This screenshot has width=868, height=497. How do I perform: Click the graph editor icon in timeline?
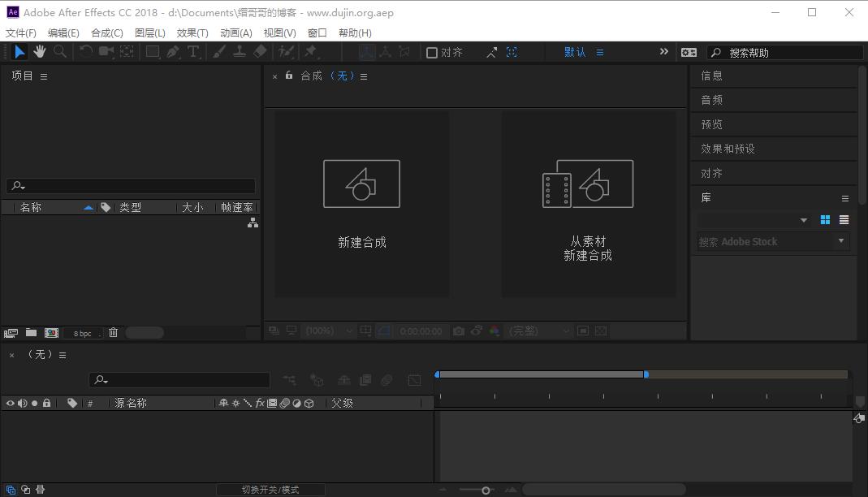pos(414,380)
